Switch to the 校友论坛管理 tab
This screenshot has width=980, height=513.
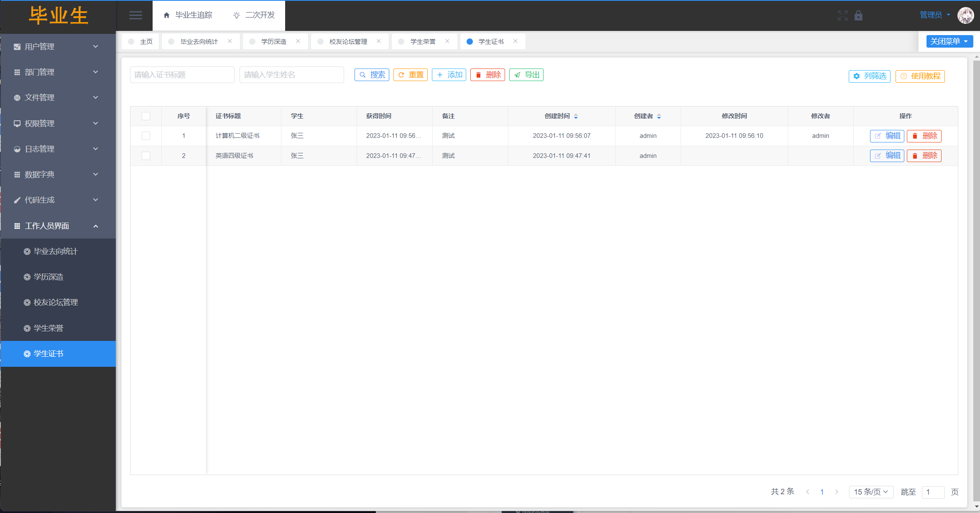[348, 41]
